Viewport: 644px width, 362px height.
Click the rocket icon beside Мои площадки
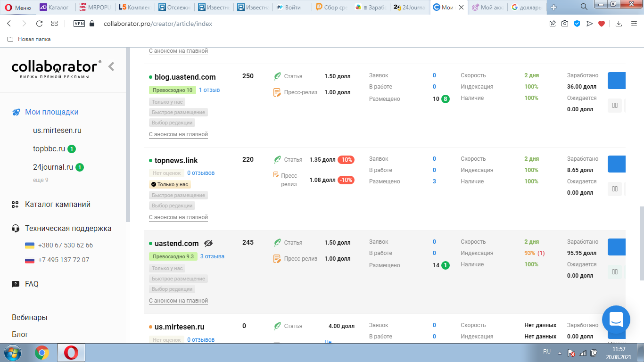pos(16,112)
